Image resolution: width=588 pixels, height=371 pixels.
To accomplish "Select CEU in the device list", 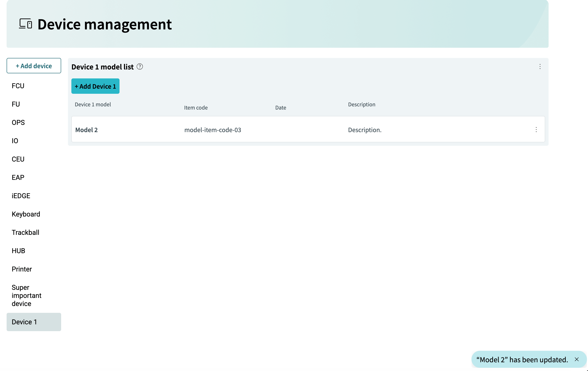I will 34,159.
